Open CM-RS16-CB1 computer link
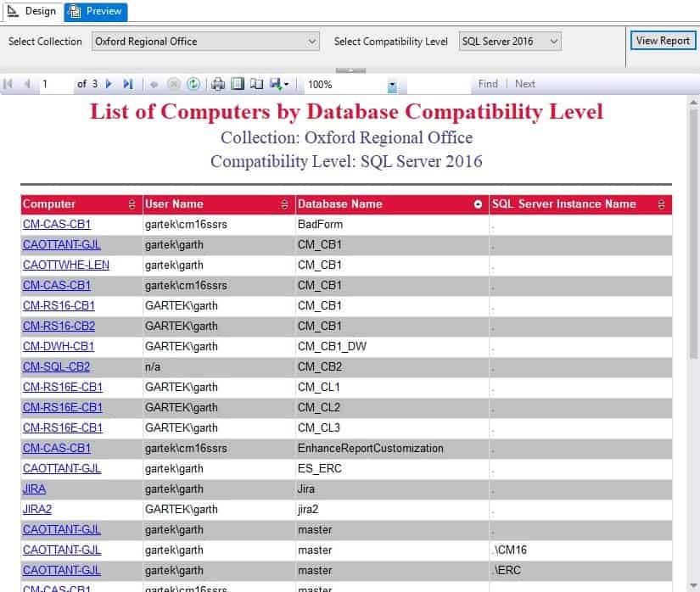This screenshot has width=700, height=592. click(x=59, y=305)
